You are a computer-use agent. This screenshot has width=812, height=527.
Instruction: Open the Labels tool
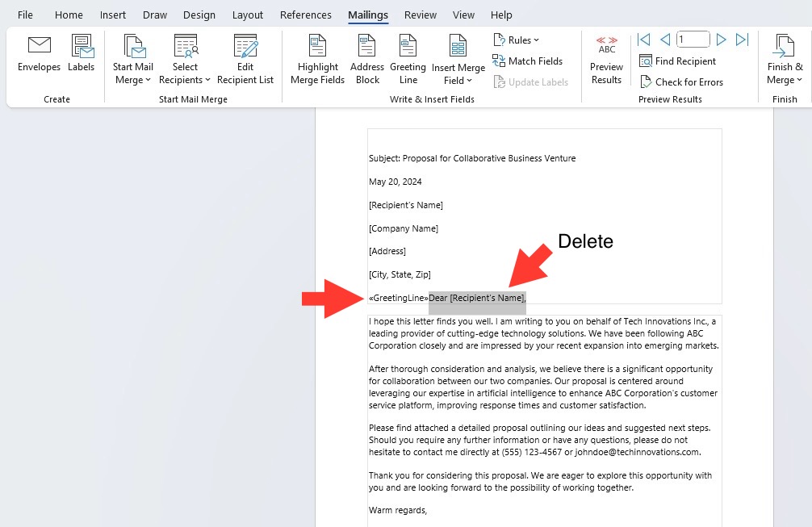coord(82,54)
